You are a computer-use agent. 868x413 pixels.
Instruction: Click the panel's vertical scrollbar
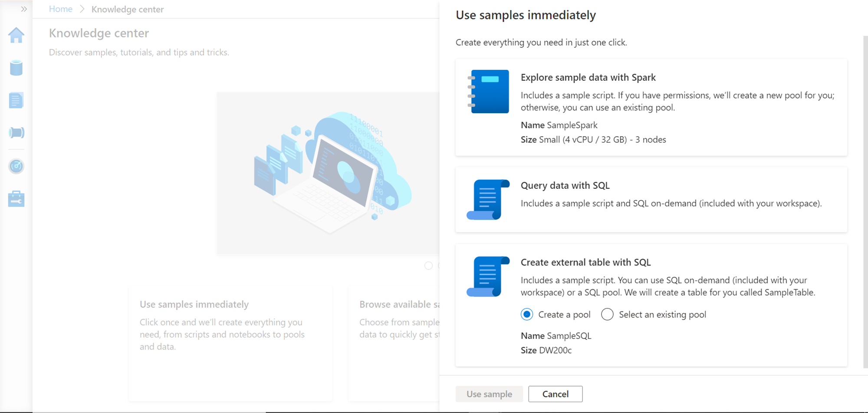point(865,200)
